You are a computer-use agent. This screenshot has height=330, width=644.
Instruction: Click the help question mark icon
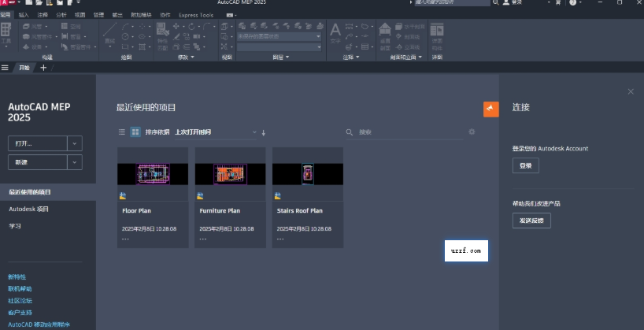point(573,2)
